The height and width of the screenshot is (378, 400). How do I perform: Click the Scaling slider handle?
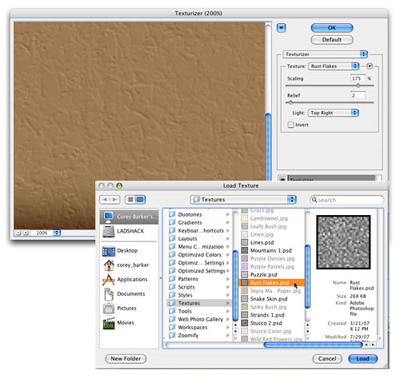358,86
